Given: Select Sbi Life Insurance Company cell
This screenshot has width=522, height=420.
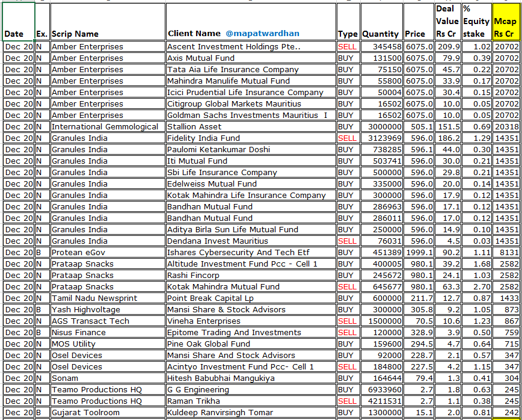Looking at the screenshot, I should (x=251, y=173).
